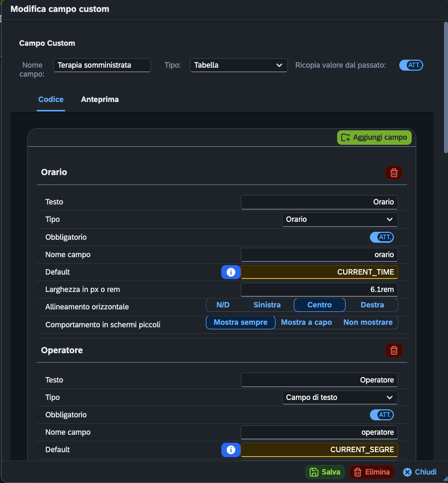Delete the Operatore field section
The image size is (448, 483).
tap(394, 351)
